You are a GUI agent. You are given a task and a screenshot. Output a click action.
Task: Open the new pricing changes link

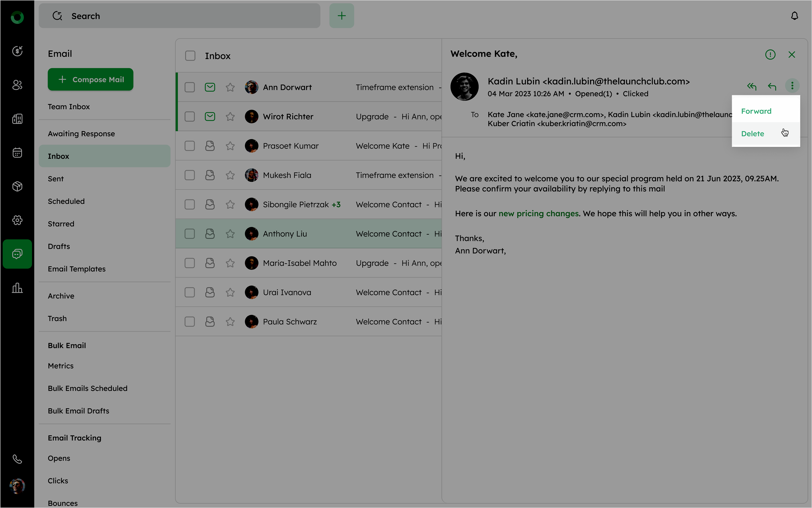[538, 214]
